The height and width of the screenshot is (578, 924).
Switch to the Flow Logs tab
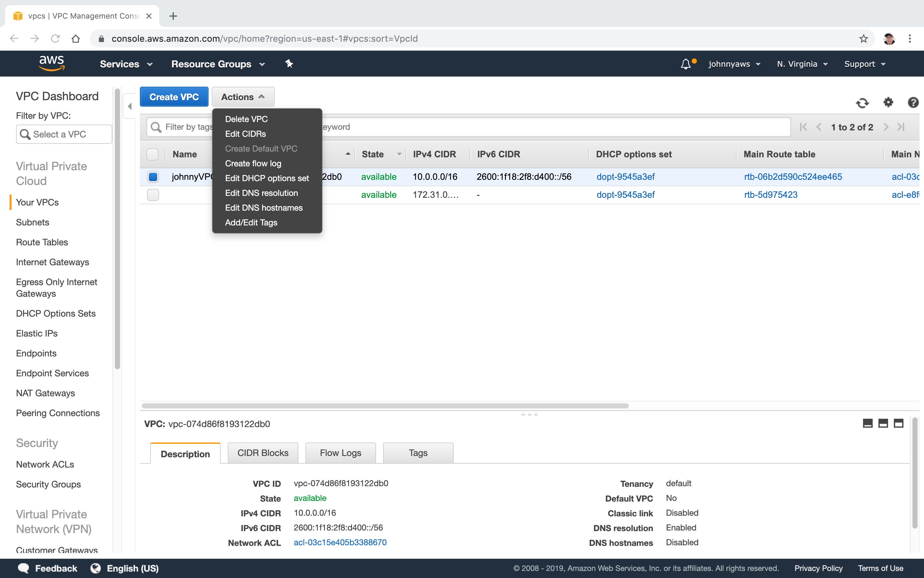click(x=341, y=453)
